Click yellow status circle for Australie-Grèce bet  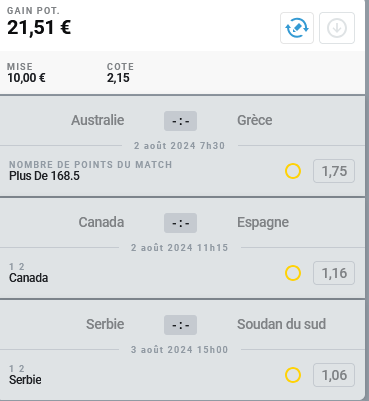pos(293,171)
